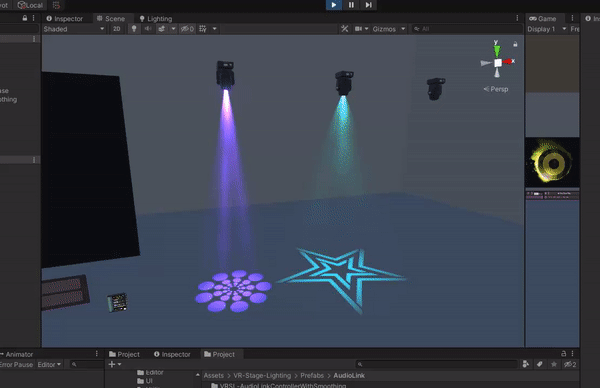Click the scene grid snapping icon
600x388 pixels.
pyautogui.click(x=203, y=29)
